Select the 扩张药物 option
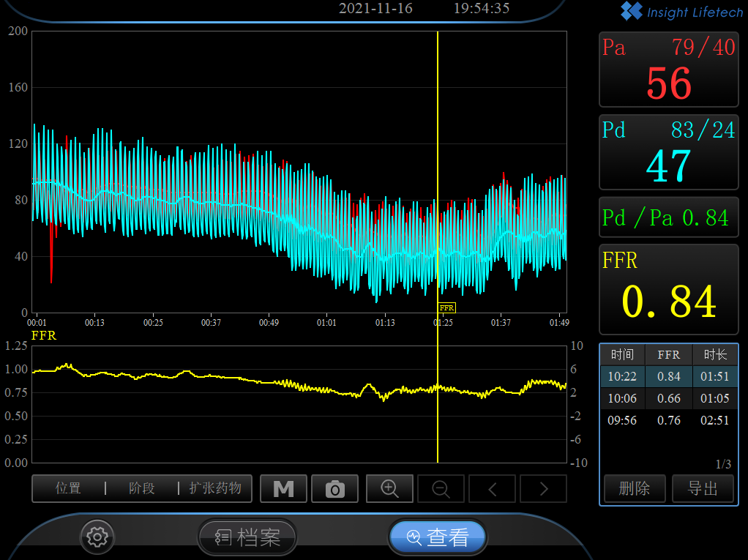Viewport: 748px width, 560px height. click(215, 488)
